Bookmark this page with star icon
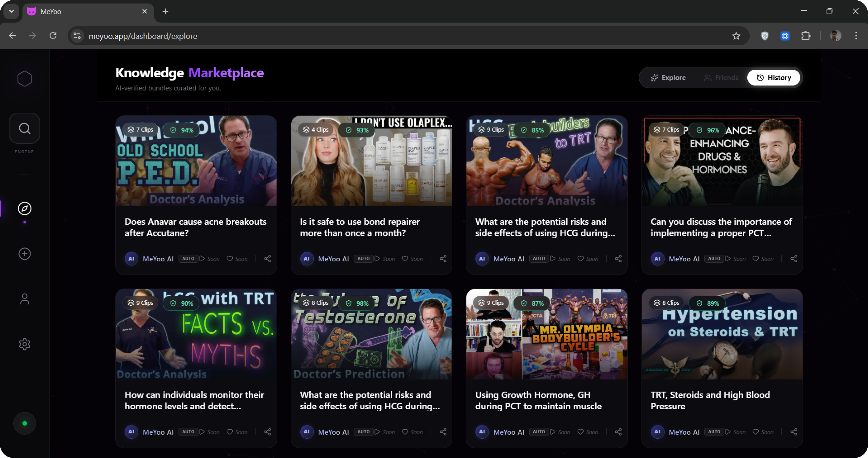The image size is (868, 458). tap(736, 36)
